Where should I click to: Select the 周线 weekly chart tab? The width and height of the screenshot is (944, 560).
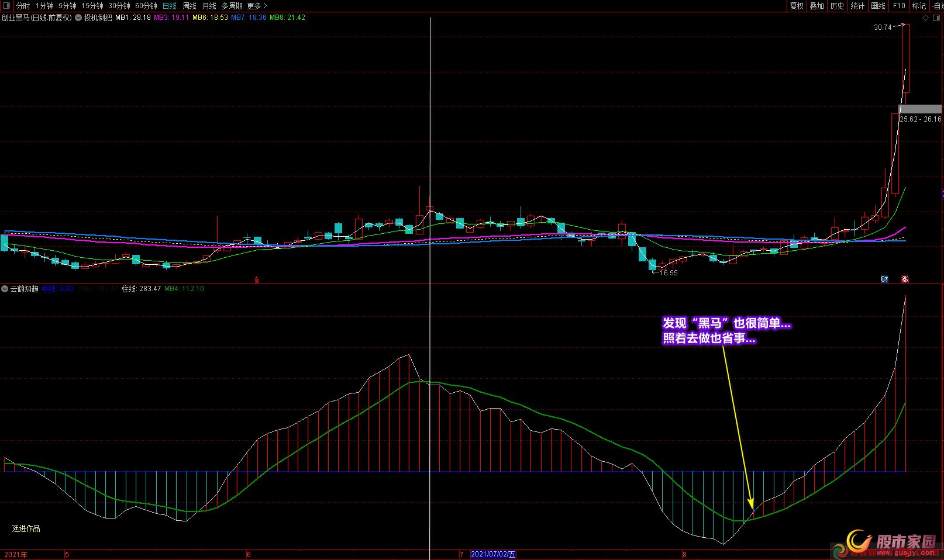189,6
